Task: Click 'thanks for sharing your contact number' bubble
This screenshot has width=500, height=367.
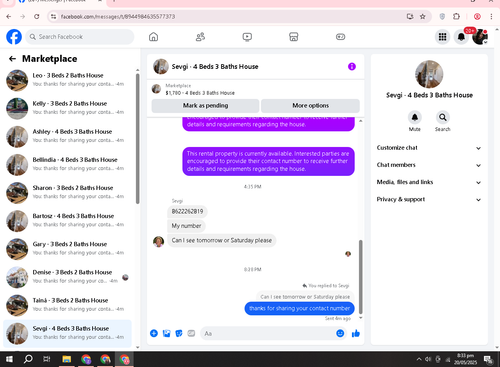Action: [299, 308]
